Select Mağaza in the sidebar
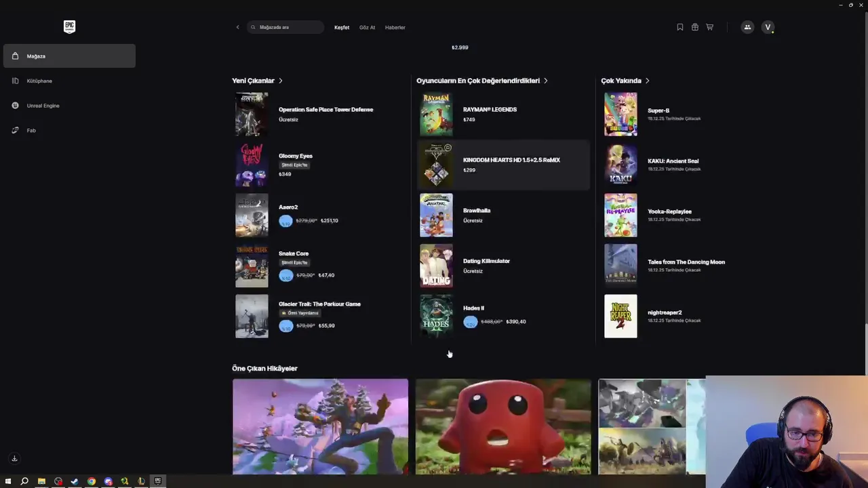 point(69,56)
